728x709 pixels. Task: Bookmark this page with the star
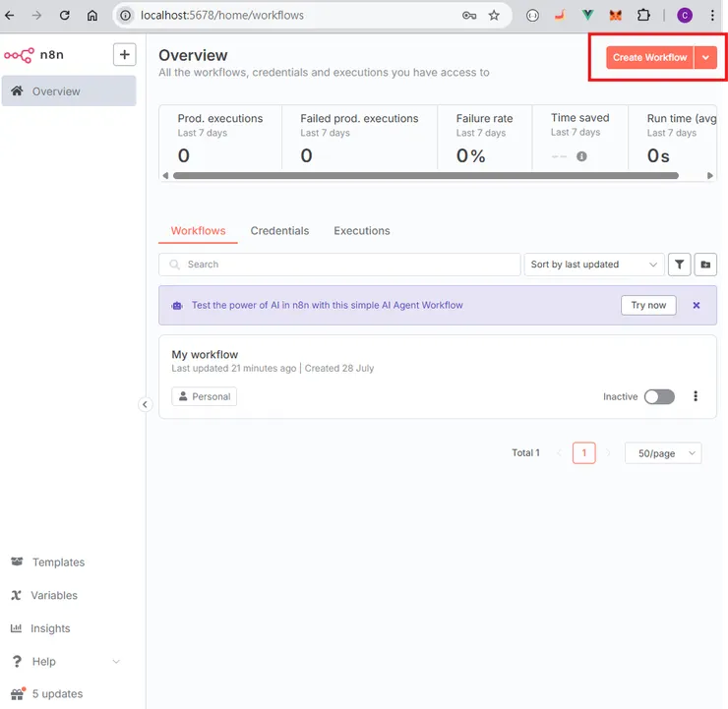[x=494, y=16]
